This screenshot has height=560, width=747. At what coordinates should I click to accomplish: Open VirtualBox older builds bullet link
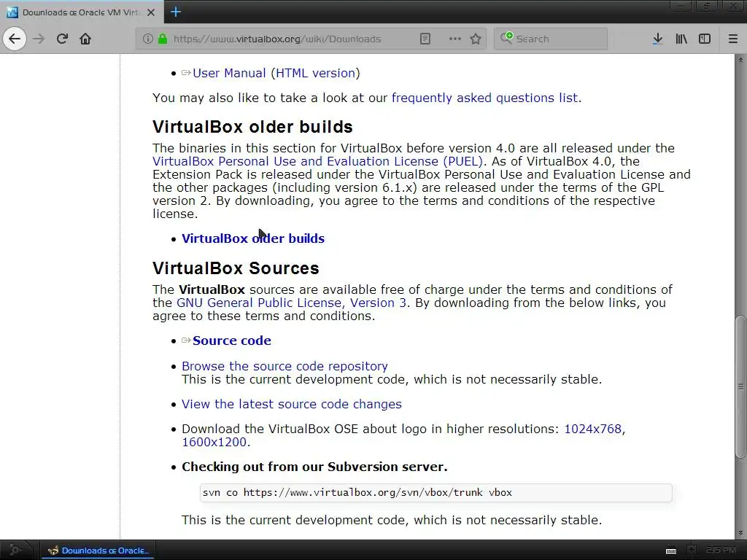pyautogui.click(x=253, y=238)
